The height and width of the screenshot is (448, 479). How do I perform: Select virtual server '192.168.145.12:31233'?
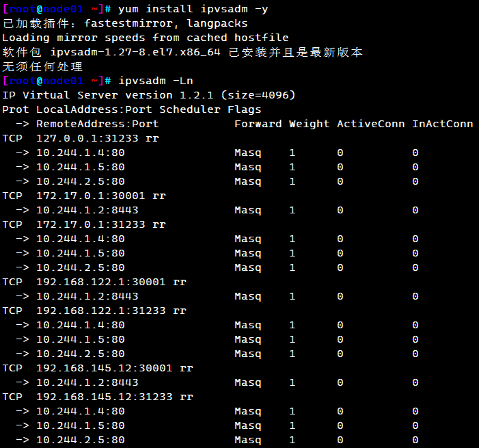[104, 397]
